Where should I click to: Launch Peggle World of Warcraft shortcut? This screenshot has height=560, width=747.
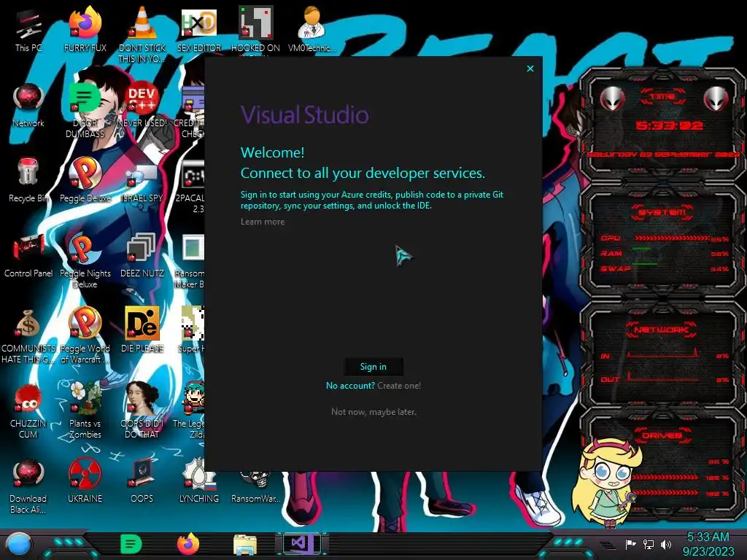click(85, 335)
